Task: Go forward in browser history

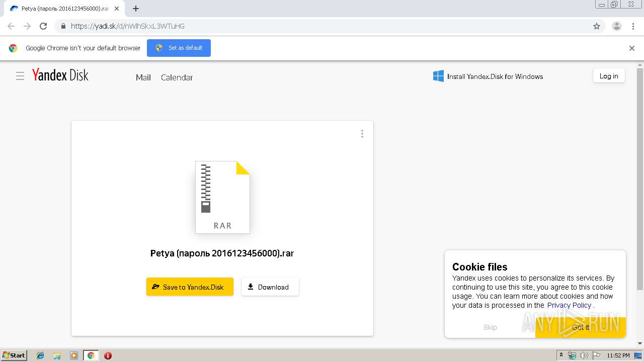Action: (x=27, y=26)
